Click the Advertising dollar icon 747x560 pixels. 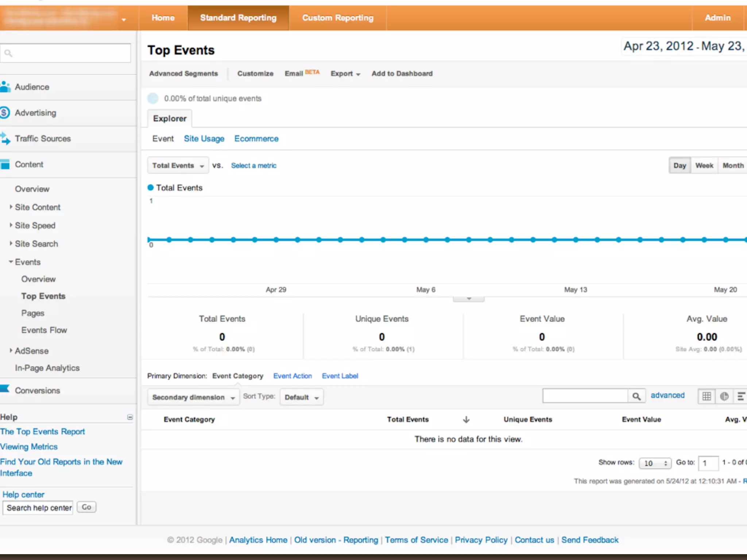coord(4,113)
